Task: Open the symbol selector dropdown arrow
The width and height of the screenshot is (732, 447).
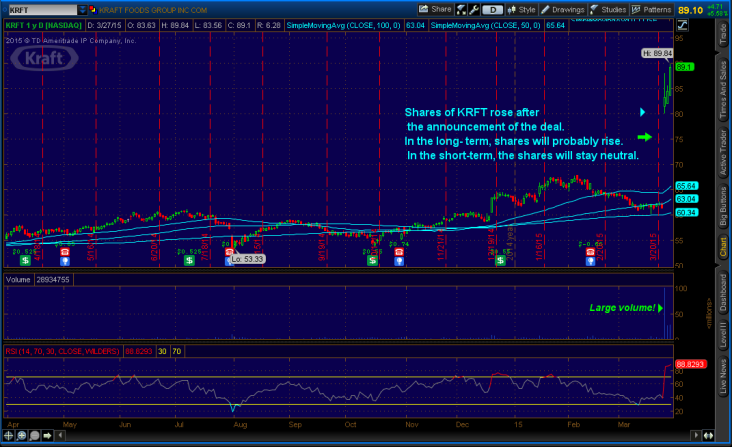Action: click(82, 10)
